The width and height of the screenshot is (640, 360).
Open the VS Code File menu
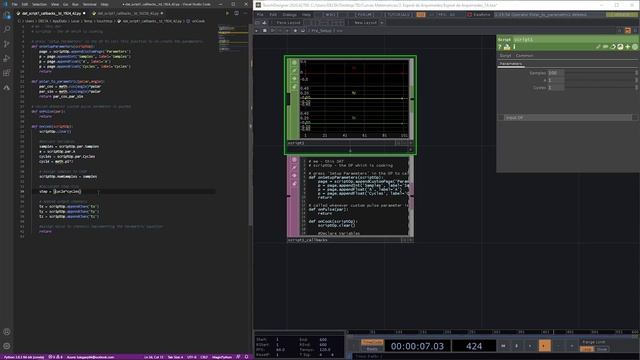[x=15, y=4]
